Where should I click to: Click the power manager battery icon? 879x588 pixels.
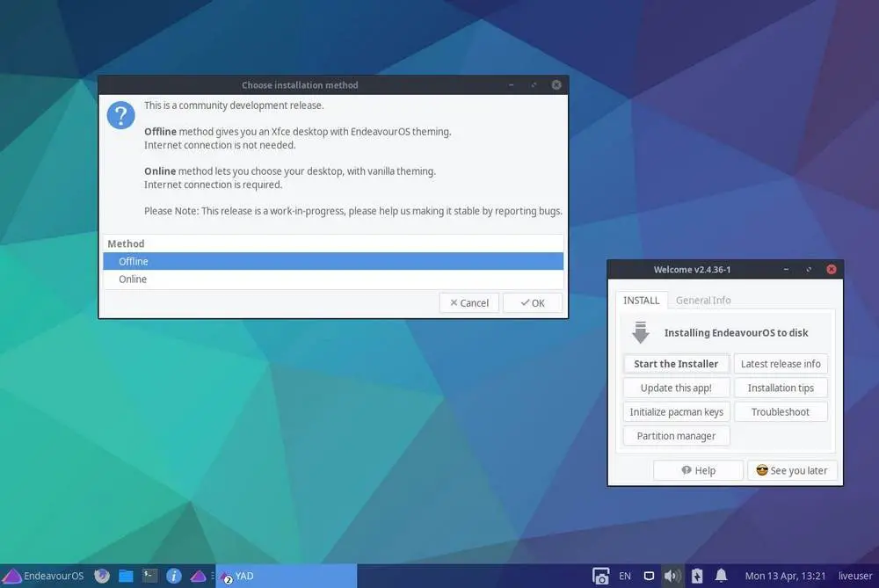tap(697, 576)
